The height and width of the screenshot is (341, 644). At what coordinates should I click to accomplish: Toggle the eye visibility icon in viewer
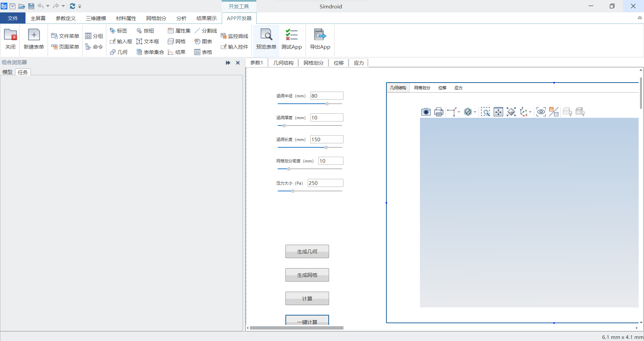(x=541, y=112)
